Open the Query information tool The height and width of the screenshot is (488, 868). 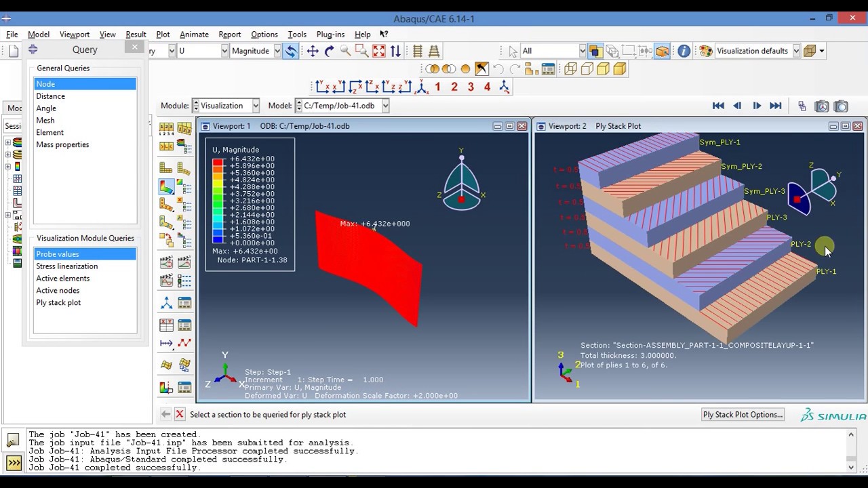tap(684, 51)
